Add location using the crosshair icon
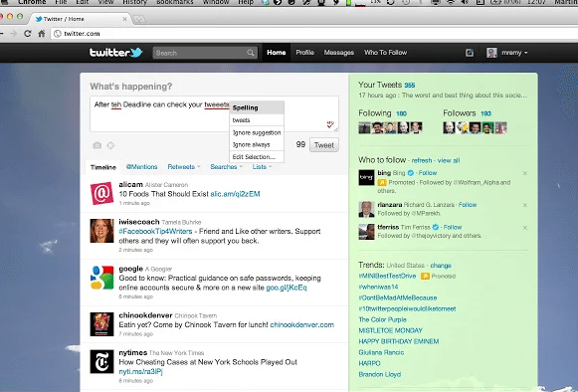 (x=110, y=145)
